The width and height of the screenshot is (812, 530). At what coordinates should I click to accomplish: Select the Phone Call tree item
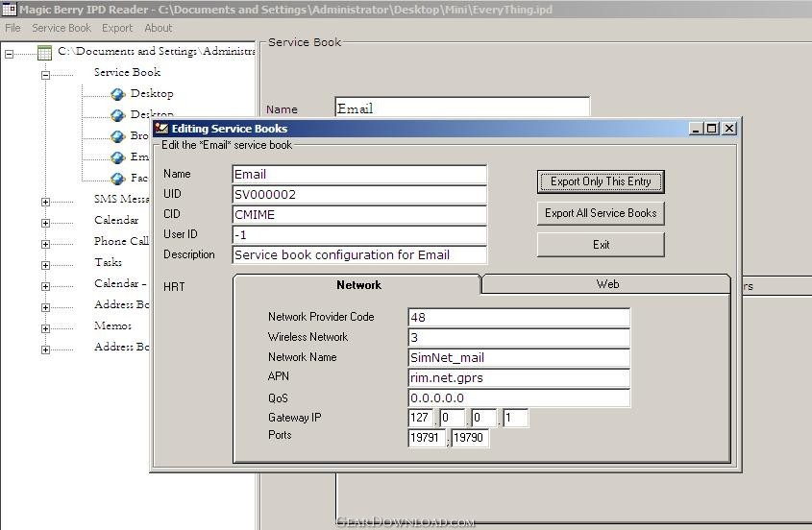tap(121, 241)
